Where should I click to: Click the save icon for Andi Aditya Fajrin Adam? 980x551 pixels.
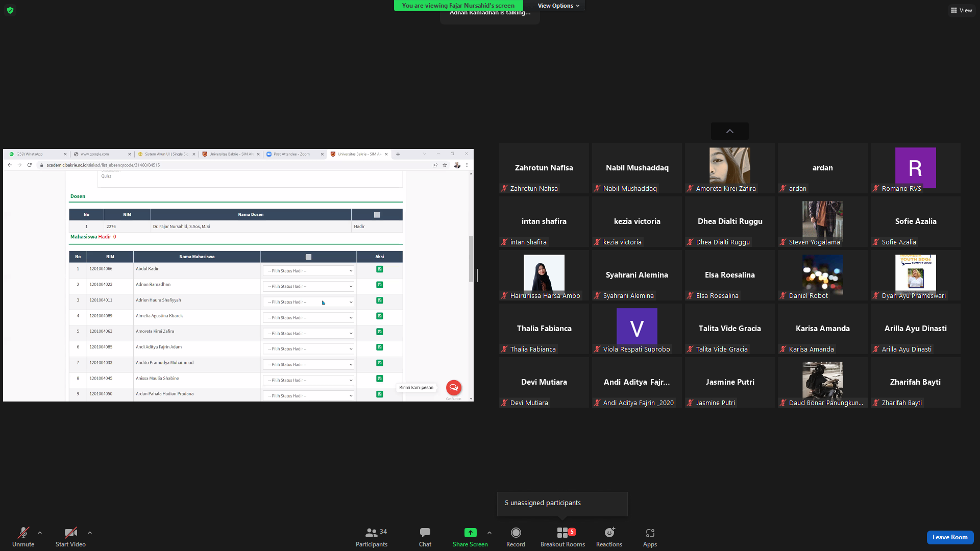(380, 347)
